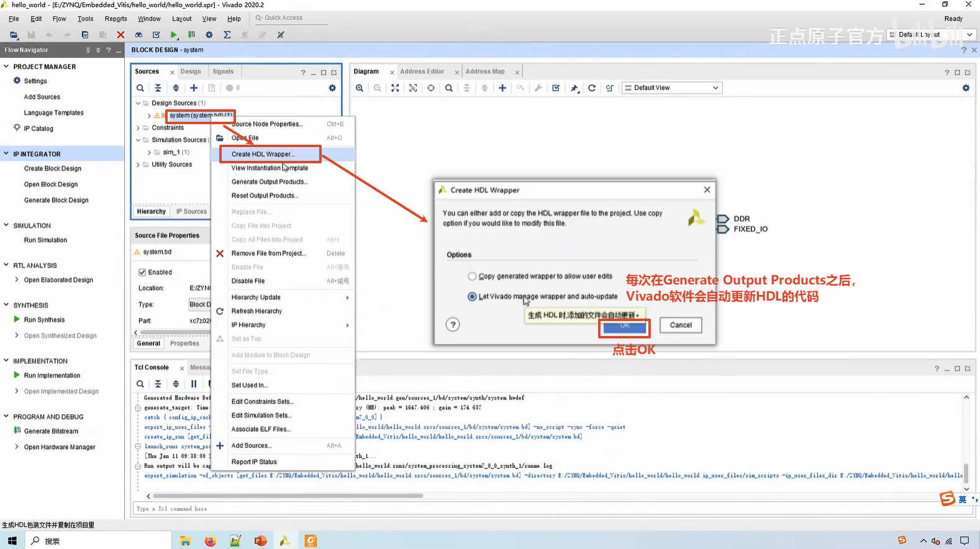Click Run Synthesis in Flow Navigator
The image size is (980, 549).
point(44,320)
